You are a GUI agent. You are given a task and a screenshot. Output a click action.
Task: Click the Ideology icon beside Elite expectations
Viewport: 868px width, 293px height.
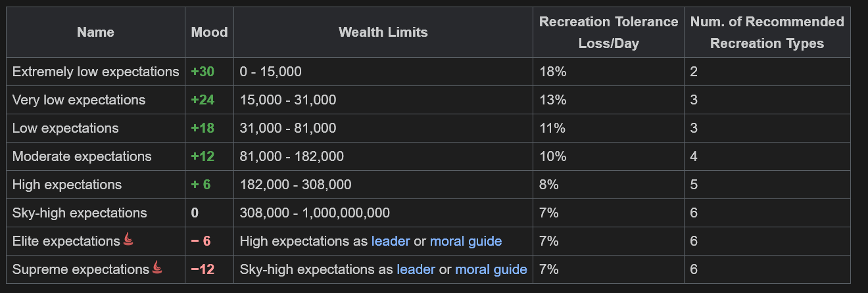click(x=128, y=240)
